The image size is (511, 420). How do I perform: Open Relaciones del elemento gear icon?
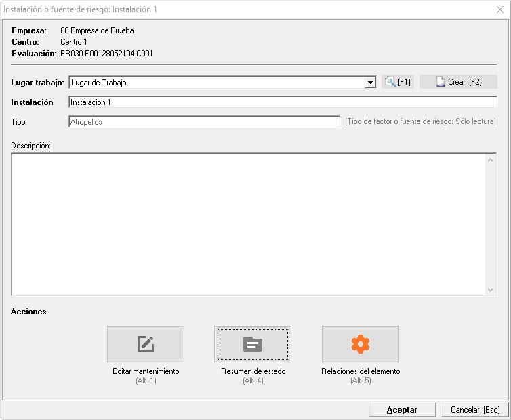[360, 344]
